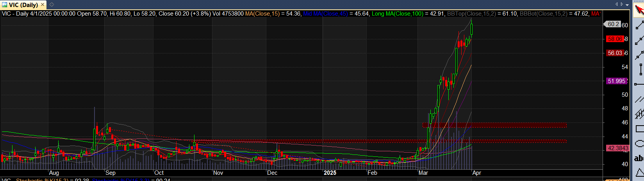Image resolution: width=644 pixels, height=181 pixels.
Task: Click the 60.2 last price label
Action: pyautogui.click(x=613, y=24)
